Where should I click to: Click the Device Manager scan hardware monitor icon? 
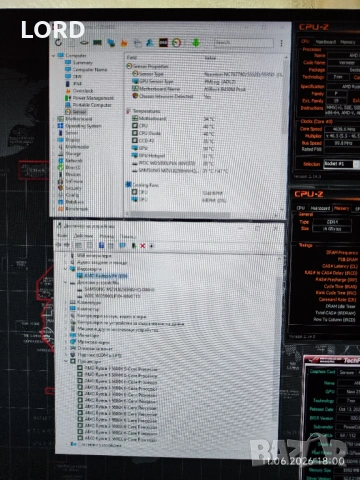123,246
